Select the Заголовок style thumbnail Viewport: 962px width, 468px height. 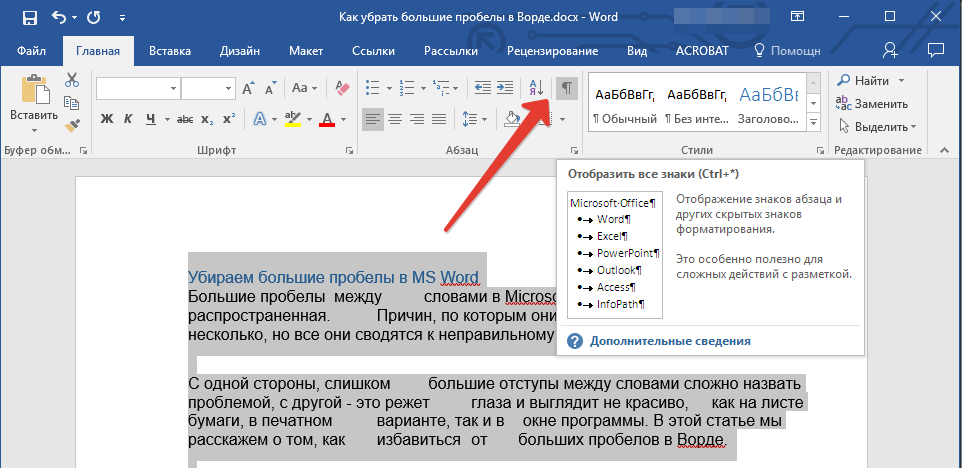point(768,104)
